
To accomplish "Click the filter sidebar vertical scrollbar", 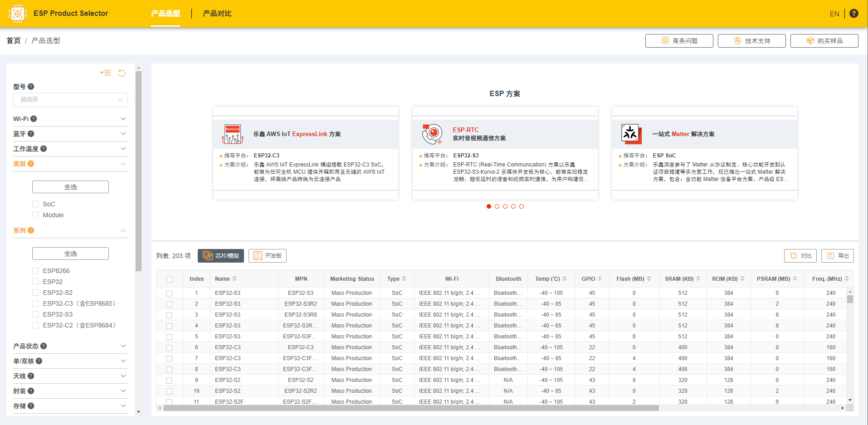I will [138, 171].
